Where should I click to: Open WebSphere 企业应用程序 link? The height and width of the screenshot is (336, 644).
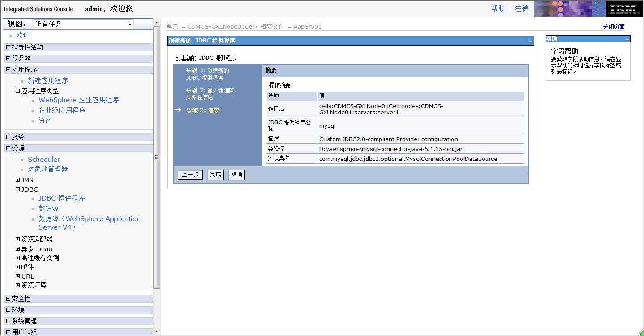79,100
